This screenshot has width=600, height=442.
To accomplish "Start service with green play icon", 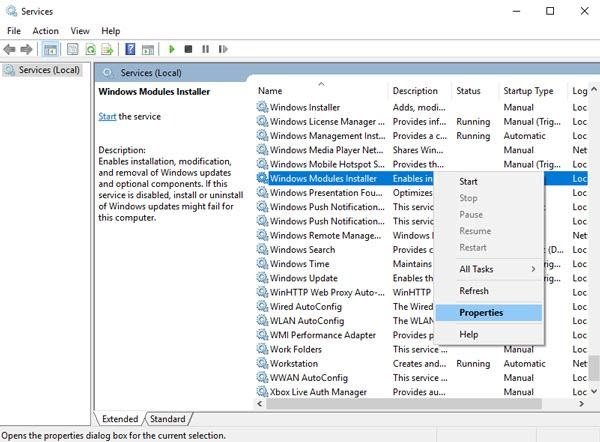I will [171, 49].
